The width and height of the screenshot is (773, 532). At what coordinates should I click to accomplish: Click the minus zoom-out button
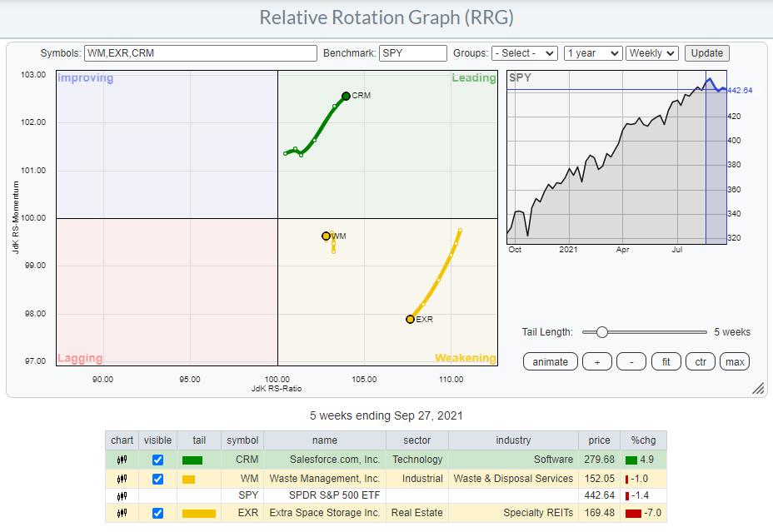pos(631,361)
